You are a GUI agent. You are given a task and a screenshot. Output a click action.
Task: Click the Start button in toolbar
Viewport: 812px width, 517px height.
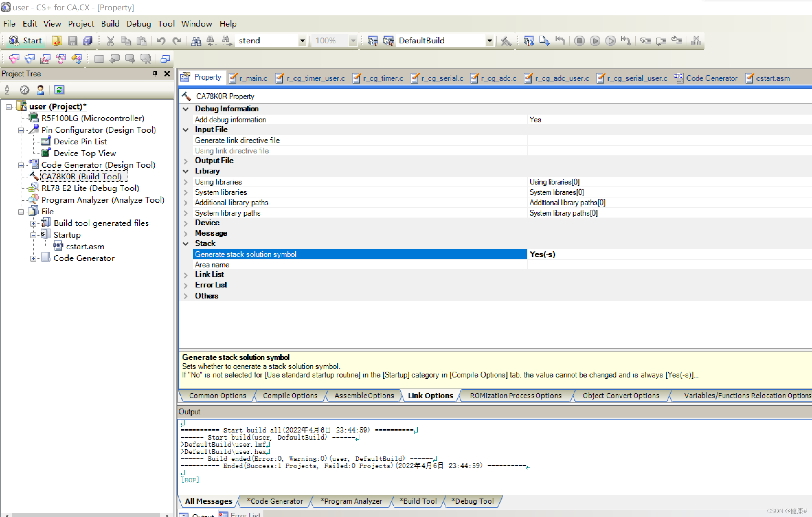[26, 41]
